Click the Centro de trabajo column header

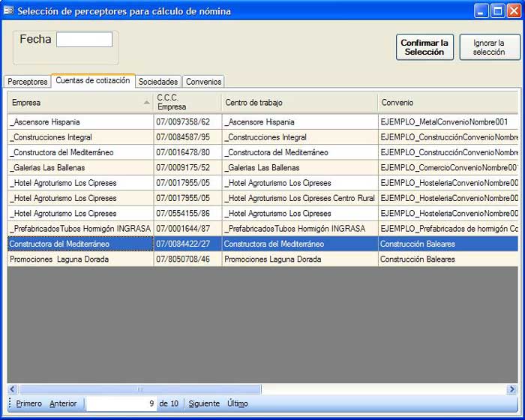coord(299,102)
